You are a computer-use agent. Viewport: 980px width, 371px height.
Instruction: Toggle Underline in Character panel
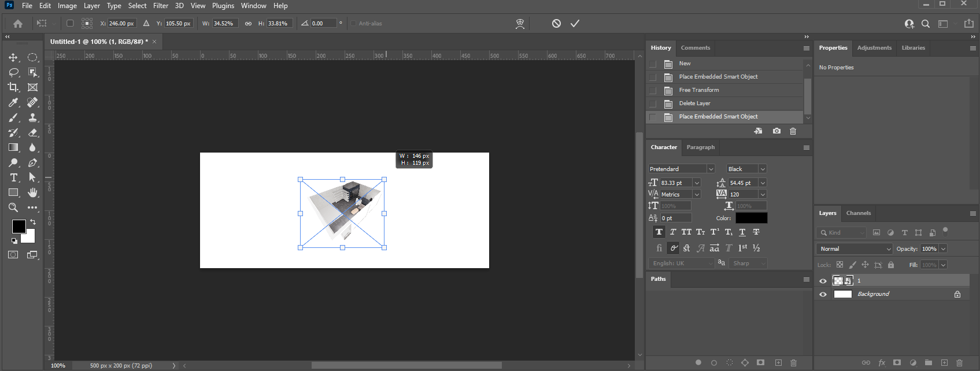pos(742,232)
